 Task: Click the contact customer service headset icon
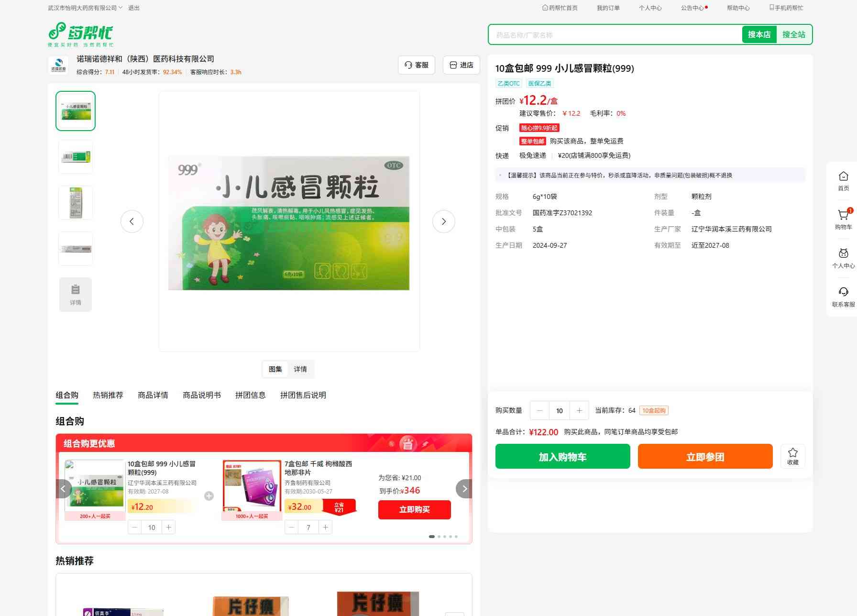pos(843,293)
